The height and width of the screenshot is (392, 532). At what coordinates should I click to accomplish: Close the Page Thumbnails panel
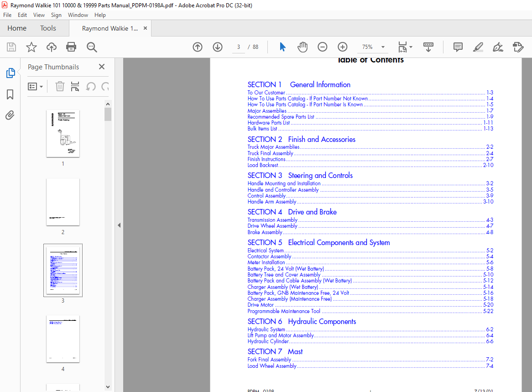(x=102, y=67)
